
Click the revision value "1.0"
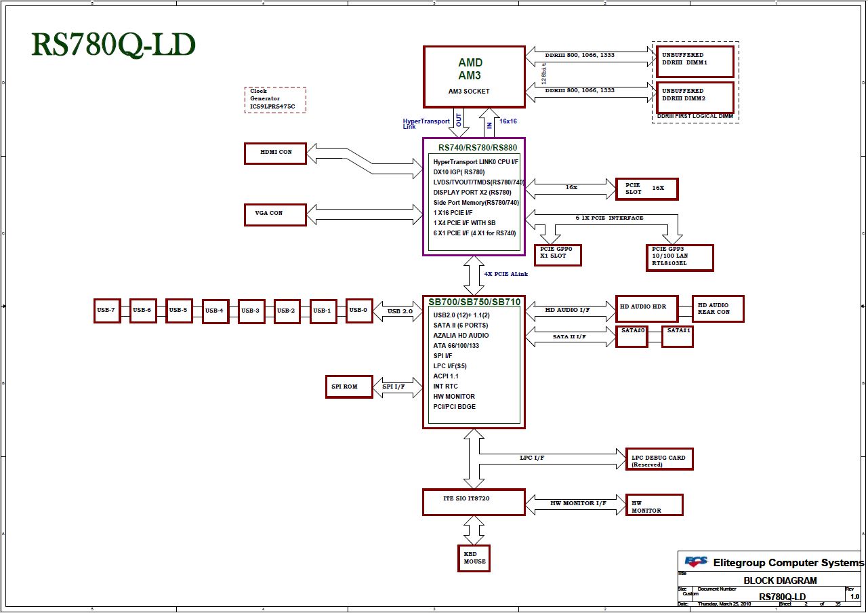854,597
